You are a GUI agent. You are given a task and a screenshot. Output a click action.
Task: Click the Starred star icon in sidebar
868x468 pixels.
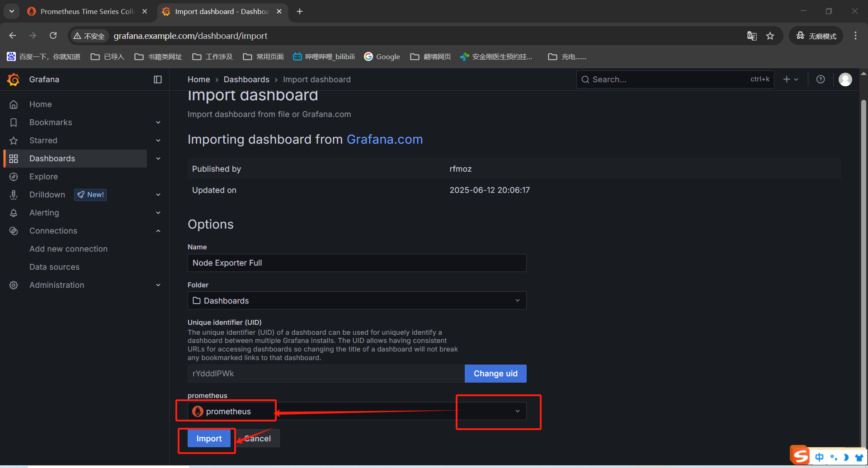click(14, 140)
